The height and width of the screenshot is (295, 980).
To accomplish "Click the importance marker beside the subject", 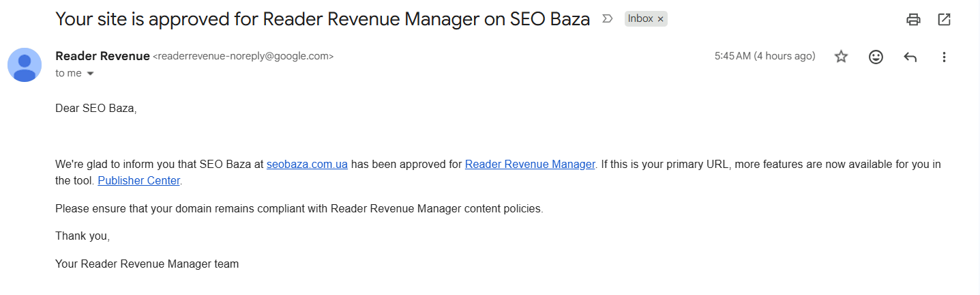I will pos(607,19).
